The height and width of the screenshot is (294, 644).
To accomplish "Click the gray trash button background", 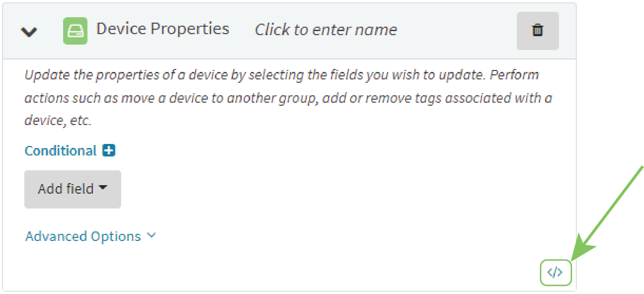I will tap(538, 31).
